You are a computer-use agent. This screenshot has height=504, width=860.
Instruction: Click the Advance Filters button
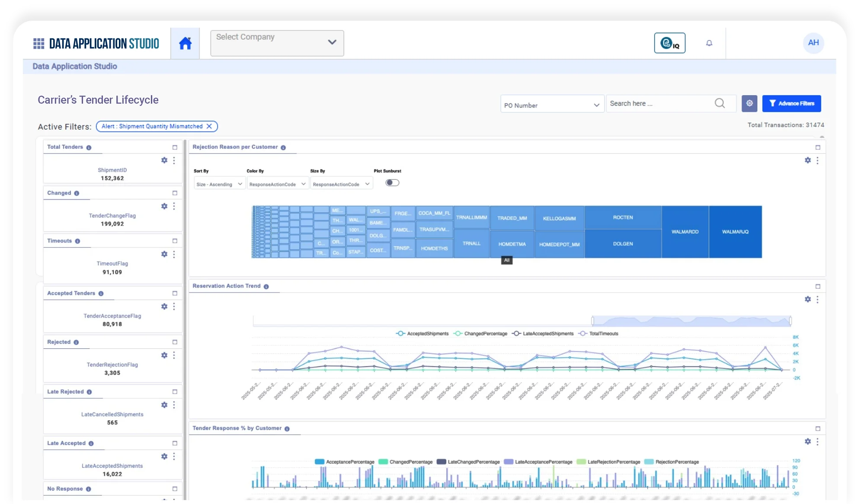pos(791,103)
